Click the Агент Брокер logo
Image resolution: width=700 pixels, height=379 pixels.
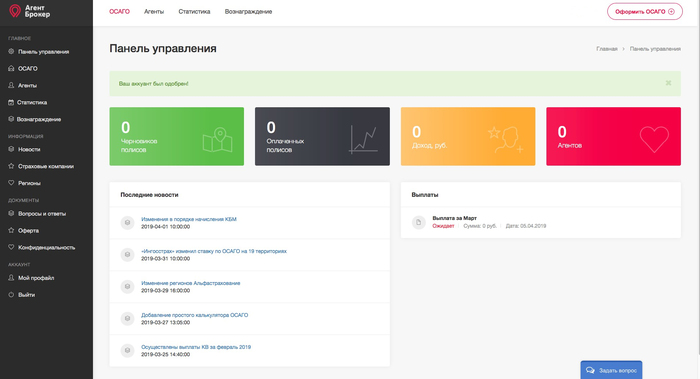[x=29, y=11]
